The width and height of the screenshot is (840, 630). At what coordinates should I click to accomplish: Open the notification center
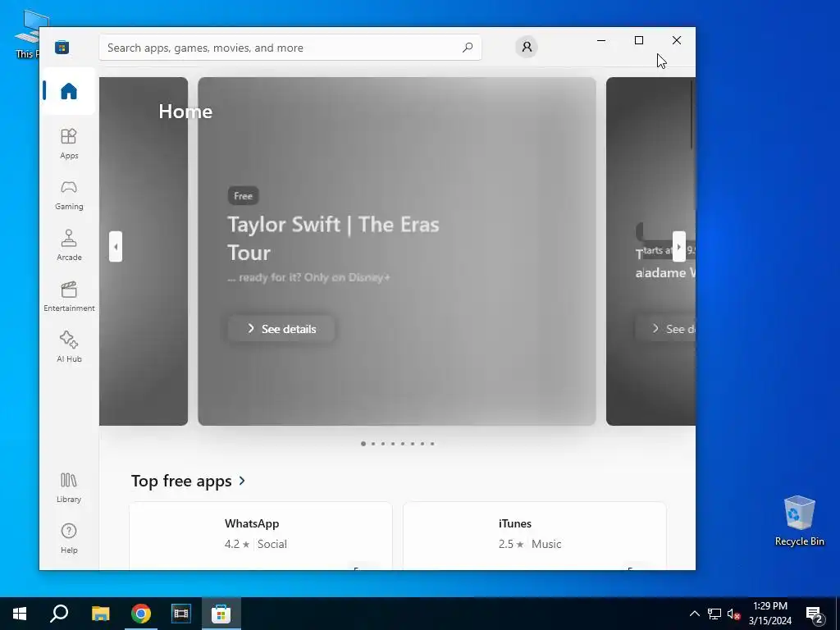[x=815, y=614]
